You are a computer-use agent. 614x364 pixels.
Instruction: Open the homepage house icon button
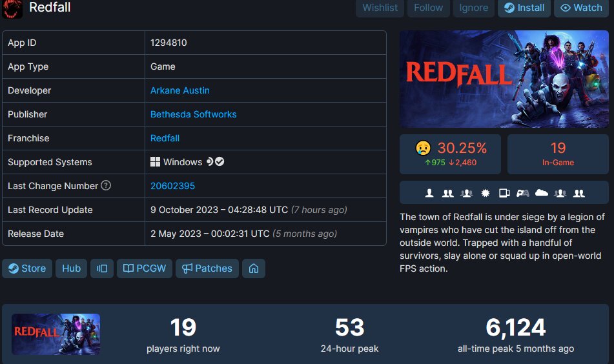[254, 268]
